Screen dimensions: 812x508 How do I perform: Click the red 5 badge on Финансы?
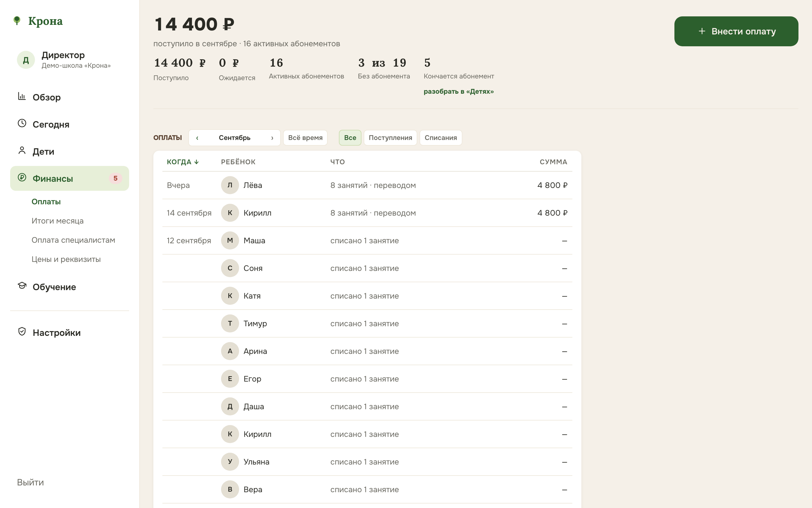(x=115, y=178)
